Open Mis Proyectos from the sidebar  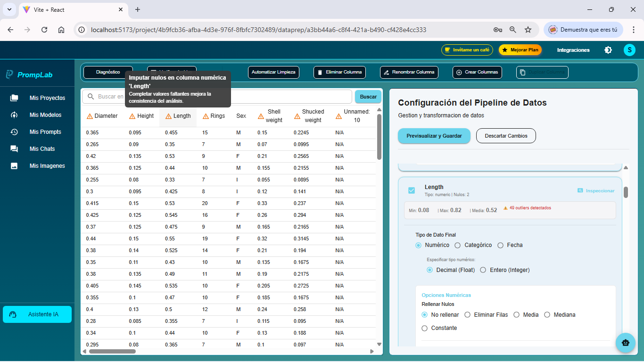[46, 98]
